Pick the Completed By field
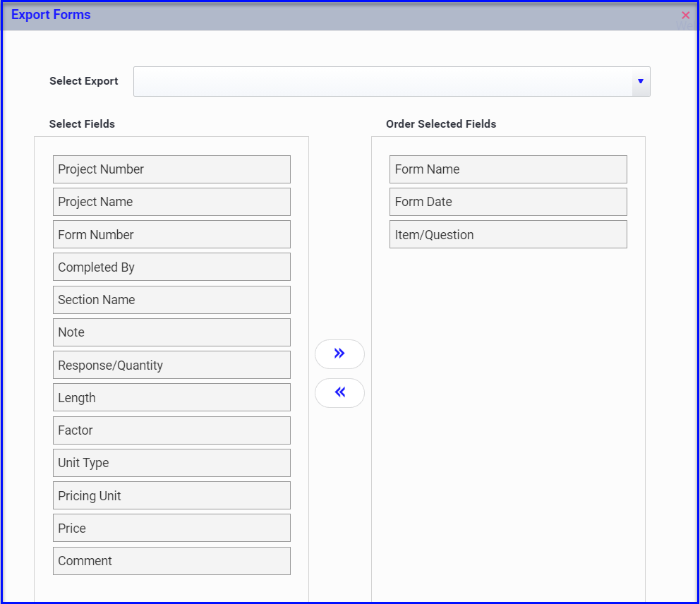 (x=171, y=267)
